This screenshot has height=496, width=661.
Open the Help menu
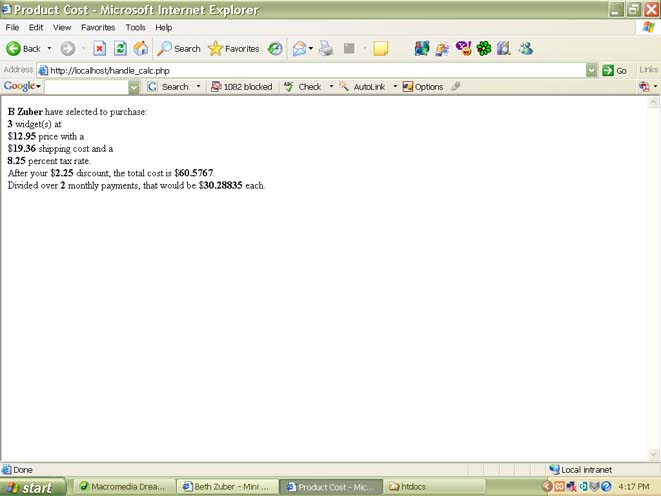coord(164,27)
